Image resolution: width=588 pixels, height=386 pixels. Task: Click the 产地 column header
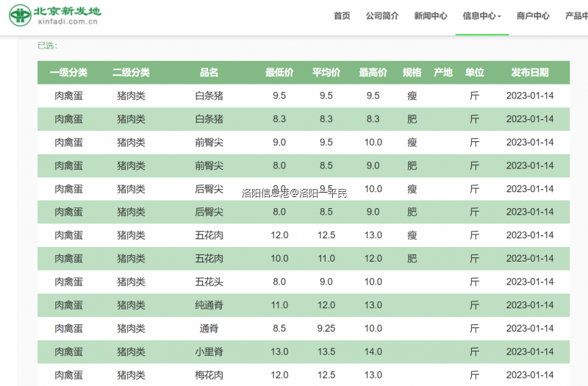pos(443,72)
